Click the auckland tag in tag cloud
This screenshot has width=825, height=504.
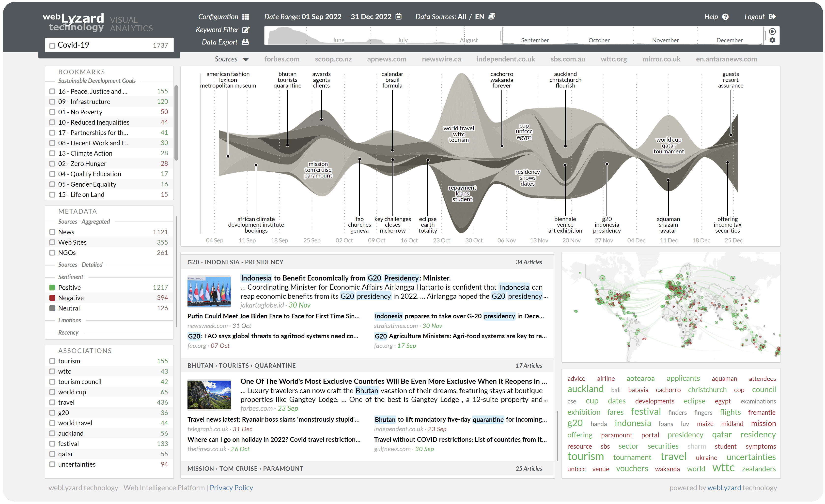point(585,389)
